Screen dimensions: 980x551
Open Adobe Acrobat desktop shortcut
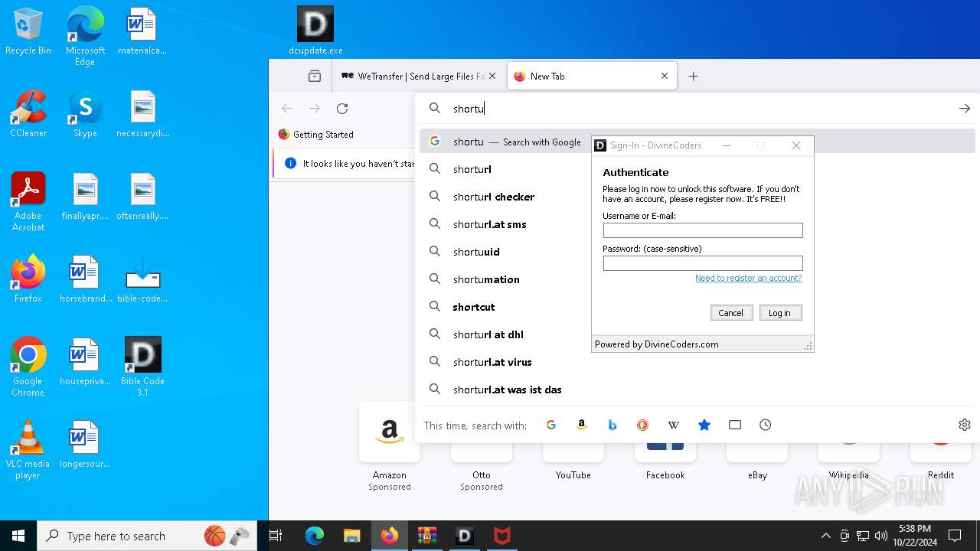pyautogui.click(x=28, y=202)
